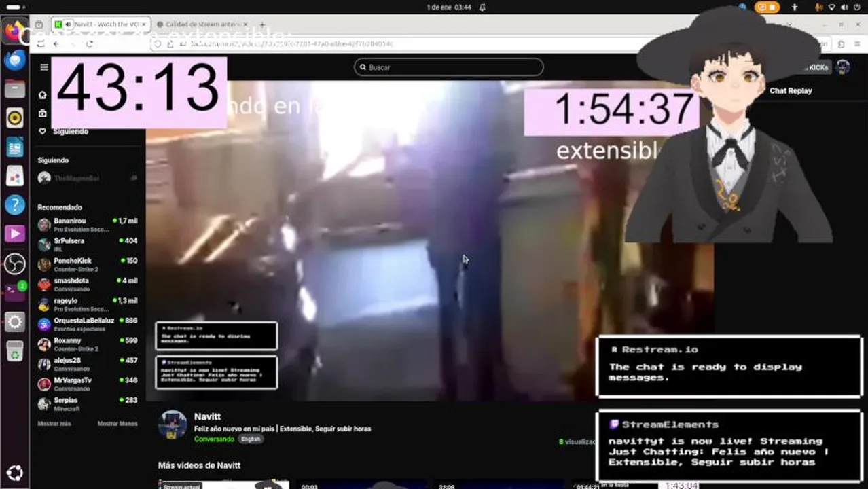868x489 pixels.
Task: Click the Buscar search field
Action: pyautogui.click(x=448, y=67)
